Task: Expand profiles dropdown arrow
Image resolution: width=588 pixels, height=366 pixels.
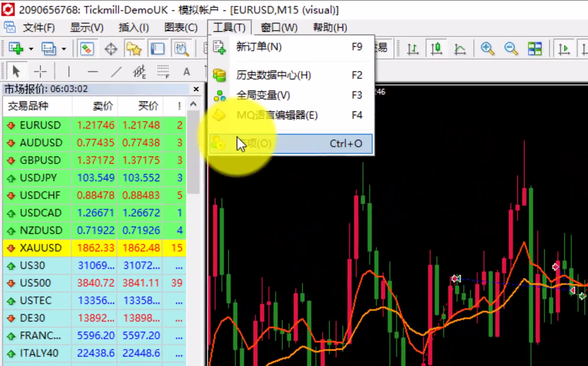Action: click(x=64, y=49)
